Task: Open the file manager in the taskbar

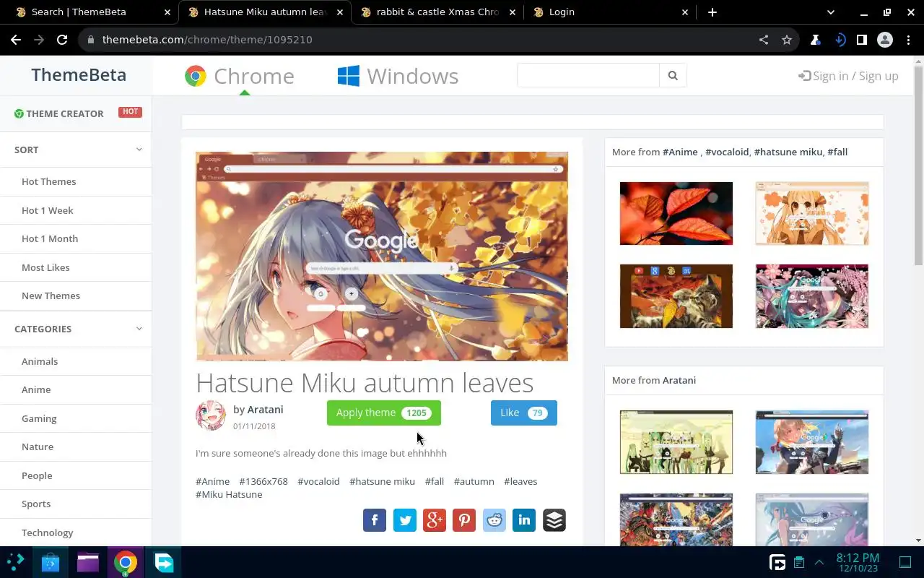Action: coord(88,562)
